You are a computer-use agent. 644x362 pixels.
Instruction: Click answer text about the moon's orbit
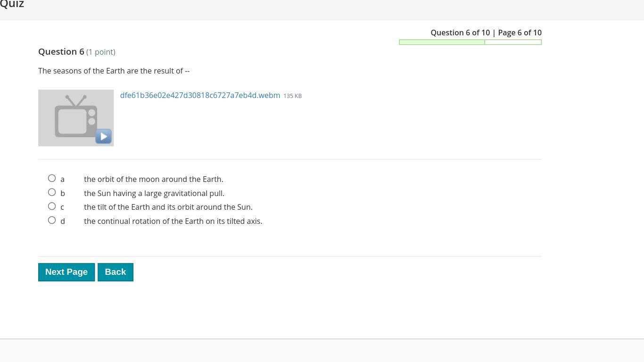tap(153, 179)
